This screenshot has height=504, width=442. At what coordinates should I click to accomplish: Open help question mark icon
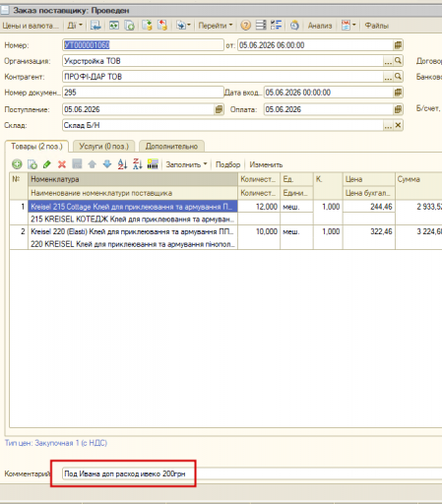click(245, 26)
